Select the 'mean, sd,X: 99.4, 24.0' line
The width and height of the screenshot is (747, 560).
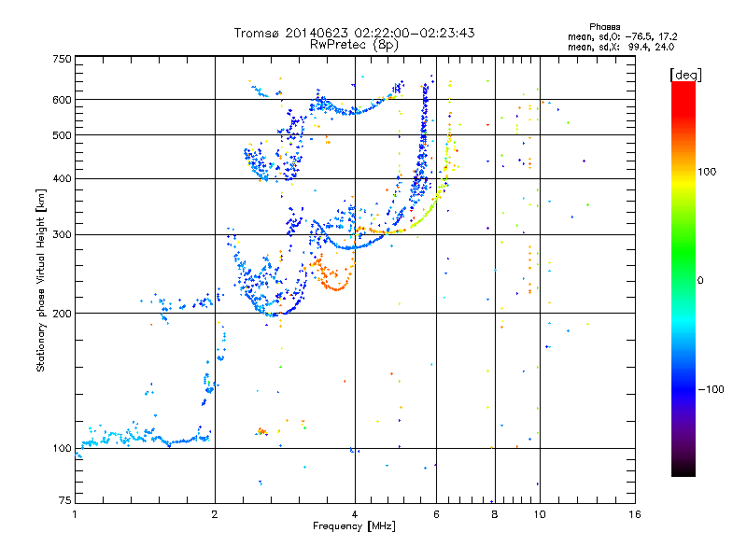(621, 47)
